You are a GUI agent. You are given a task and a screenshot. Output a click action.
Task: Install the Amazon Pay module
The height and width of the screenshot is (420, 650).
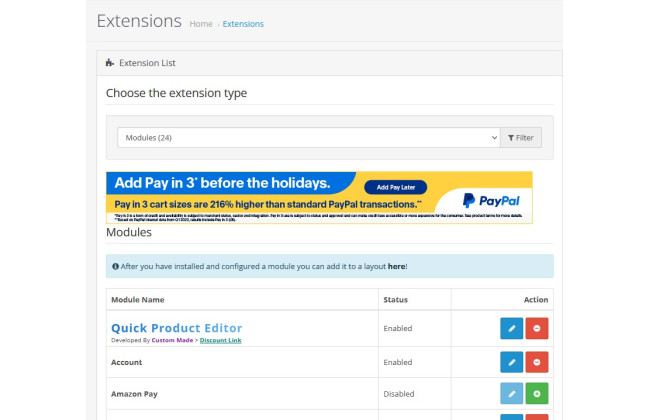tap(537, 393)
